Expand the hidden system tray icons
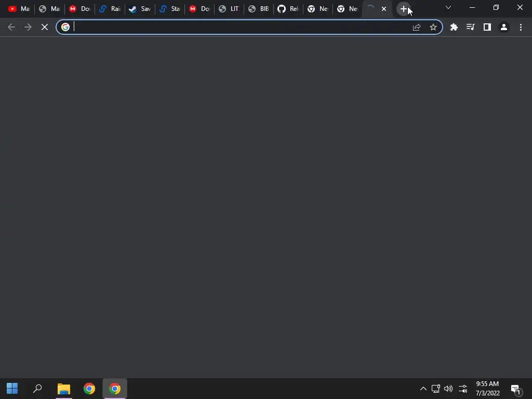The height and width of the screenshot is (399, 532). coord(423,389)
